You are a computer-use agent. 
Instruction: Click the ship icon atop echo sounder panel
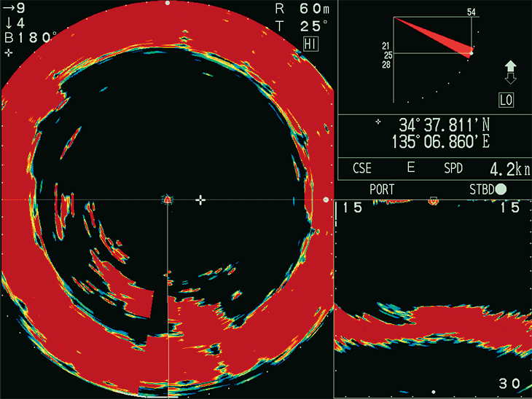(434, 201)
